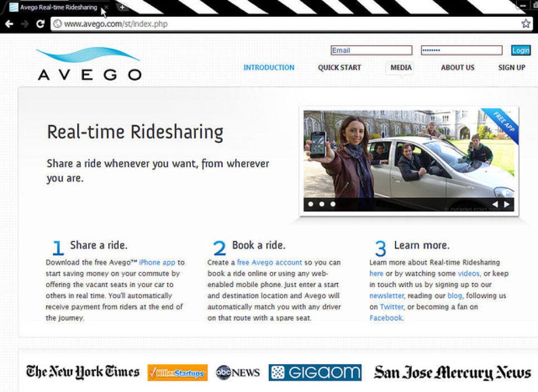538x392 pixels.
Task: Open the newsletter link
Action: (387, 295)
